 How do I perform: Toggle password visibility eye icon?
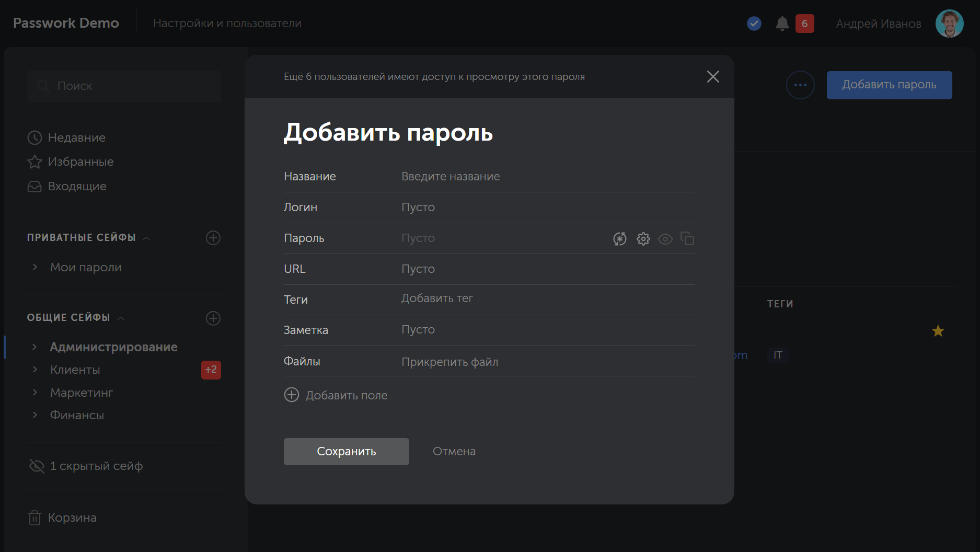(665, 239)
